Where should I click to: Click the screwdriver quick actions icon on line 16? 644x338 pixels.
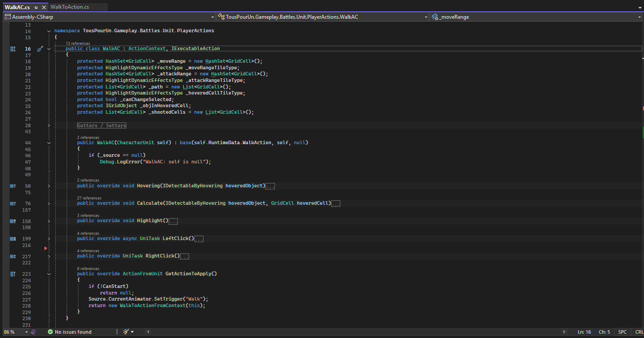40,49
